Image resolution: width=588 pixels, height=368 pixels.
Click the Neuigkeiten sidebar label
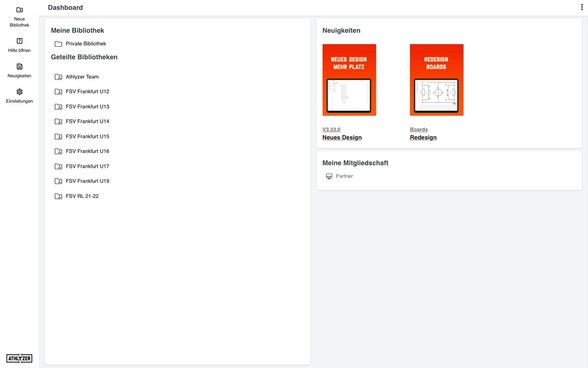click(19, 76)
